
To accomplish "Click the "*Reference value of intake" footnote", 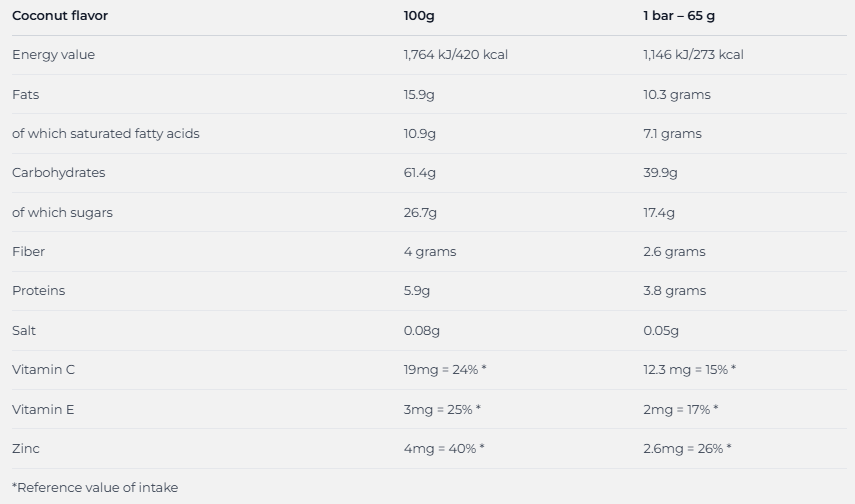I will click(x=95, y=488).
